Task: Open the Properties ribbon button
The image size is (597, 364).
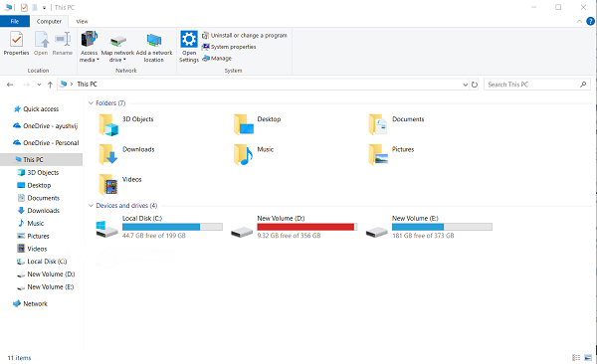Action: point(16,44)
